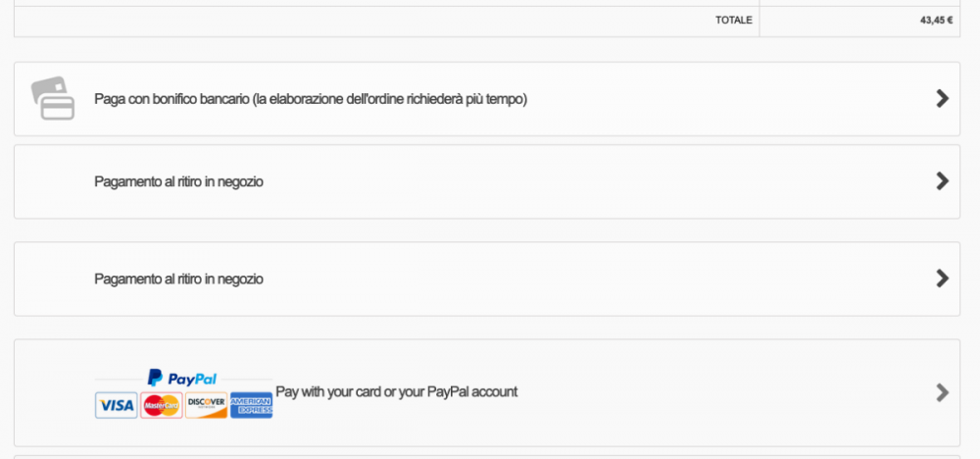Click the bank transfer payment option panel
The height and width of the screenshot is (459, 980).
[x=686, y=99]
